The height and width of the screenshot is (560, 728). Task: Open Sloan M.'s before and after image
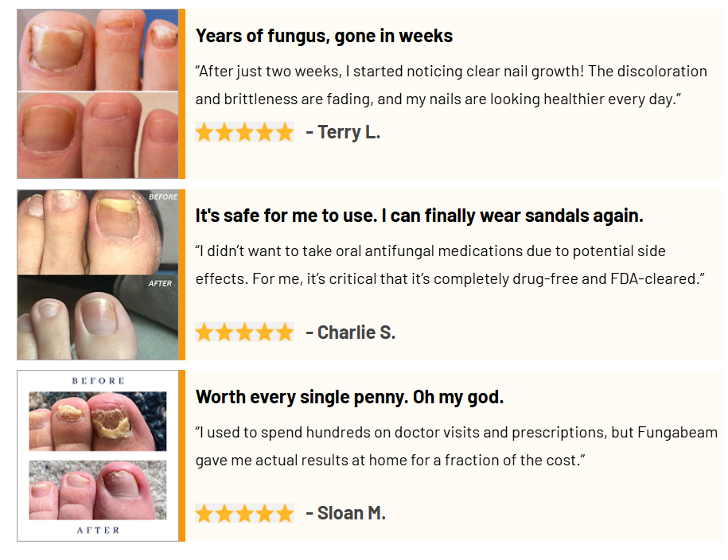pyautogui.click(x=98, y=455)
